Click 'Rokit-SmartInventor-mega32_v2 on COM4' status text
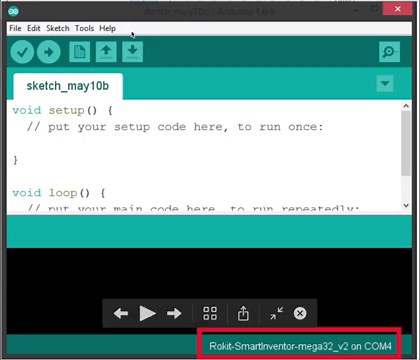420x360 pixels. [300, 346]
